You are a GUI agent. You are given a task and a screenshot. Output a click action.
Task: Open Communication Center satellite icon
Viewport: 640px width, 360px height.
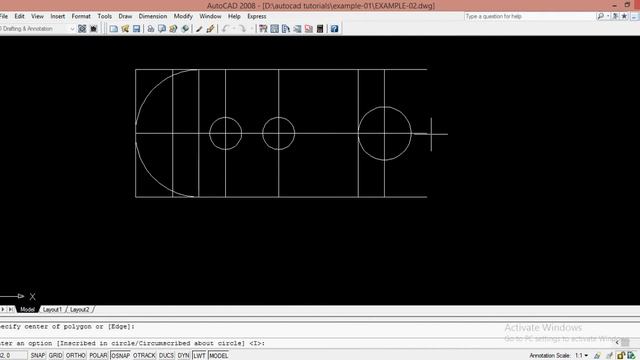616,16
